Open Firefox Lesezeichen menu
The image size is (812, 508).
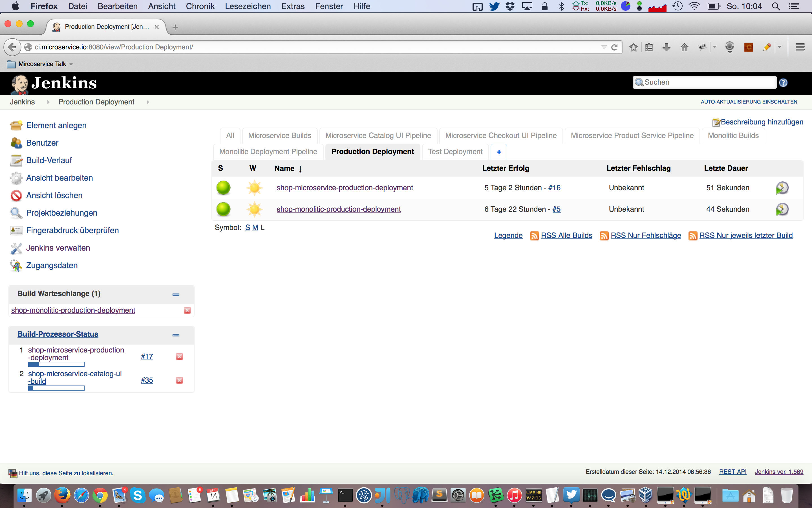[x=248, y=6]
